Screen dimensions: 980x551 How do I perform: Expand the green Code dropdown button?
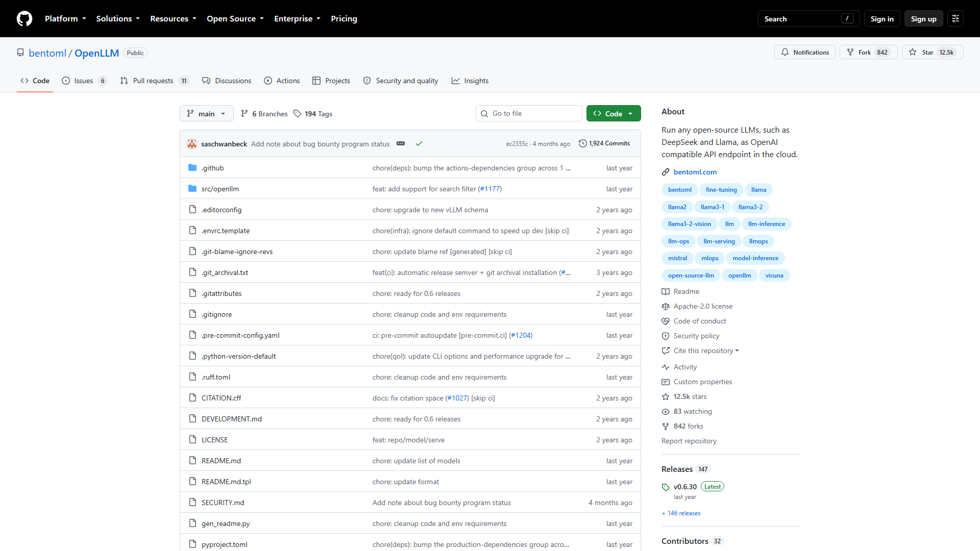(614, 114)
